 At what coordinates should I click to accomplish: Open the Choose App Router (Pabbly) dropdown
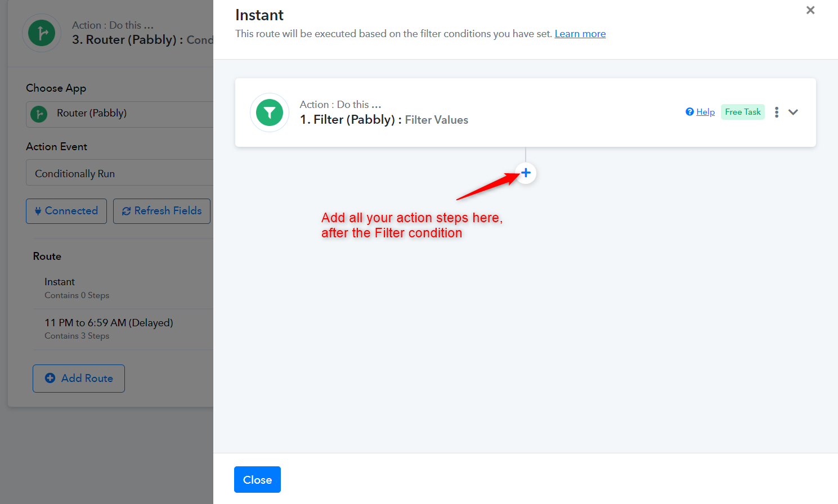pyautogui.click(x=119, y=114)
